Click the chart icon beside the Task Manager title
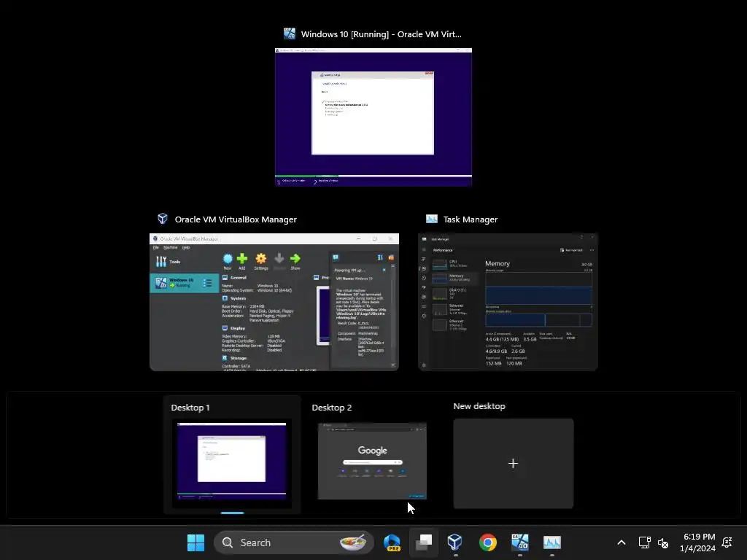Image resolution: width=747 pixels, height=560 pixels. [x=432, y=219]
